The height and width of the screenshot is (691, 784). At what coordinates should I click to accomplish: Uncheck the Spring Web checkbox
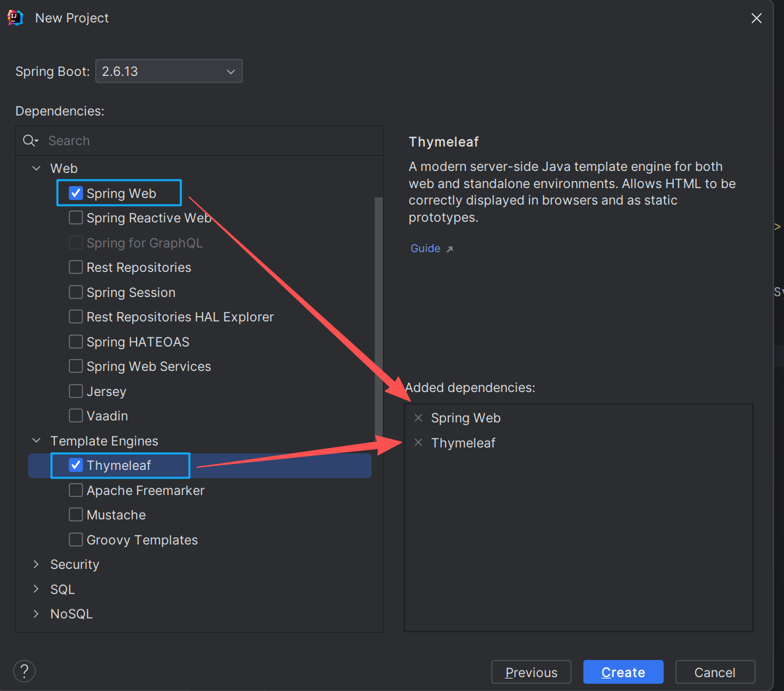click(x=75, y=193)
